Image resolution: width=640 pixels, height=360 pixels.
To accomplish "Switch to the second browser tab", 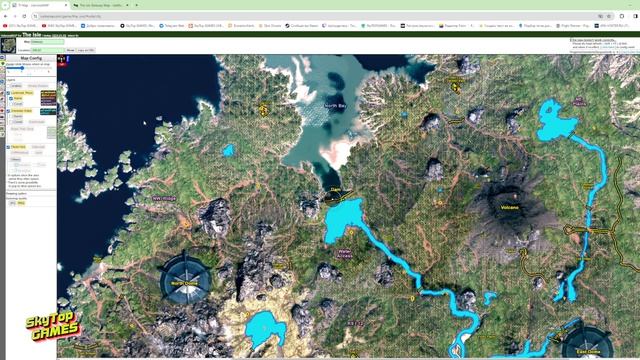I will [101, 5].
